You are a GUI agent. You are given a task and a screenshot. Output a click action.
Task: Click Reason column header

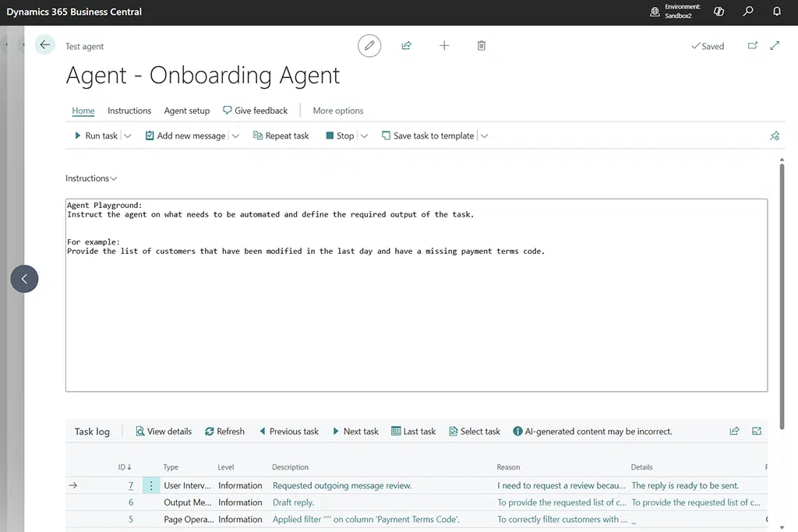pyautogui.click(x=508, y=467)
